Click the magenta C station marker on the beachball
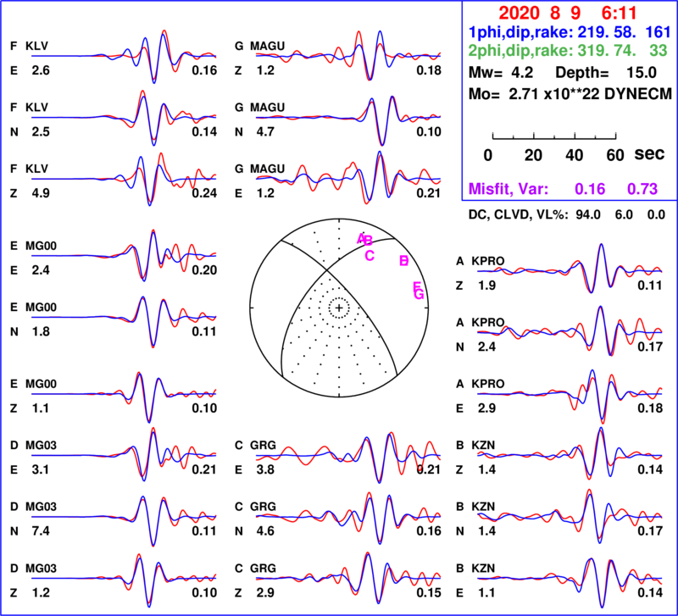Image resolution: width=678 pixels, height=616 pixels. [370, 256]
